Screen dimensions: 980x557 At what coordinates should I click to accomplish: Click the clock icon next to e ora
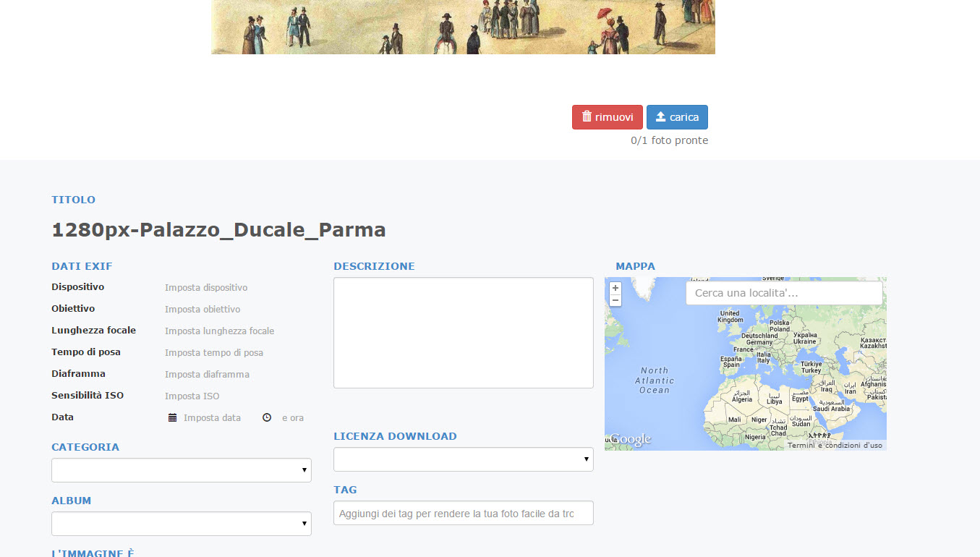click(x=267, y=417)
